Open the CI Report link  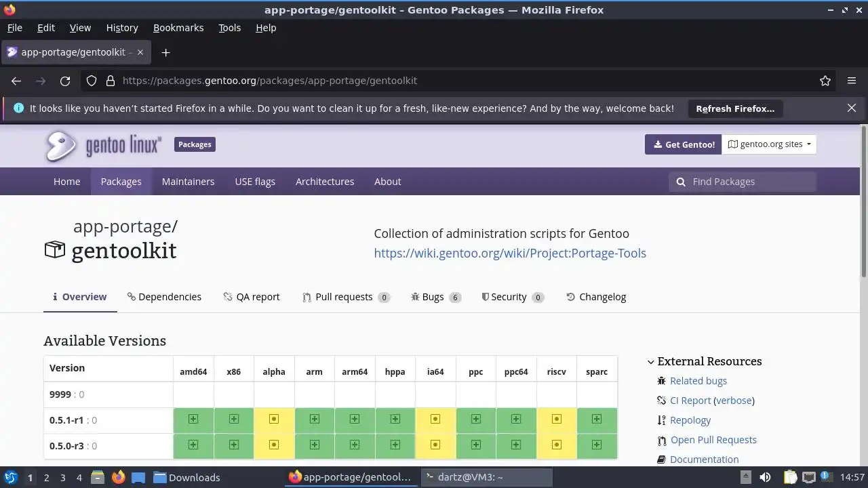click(690, 401)
